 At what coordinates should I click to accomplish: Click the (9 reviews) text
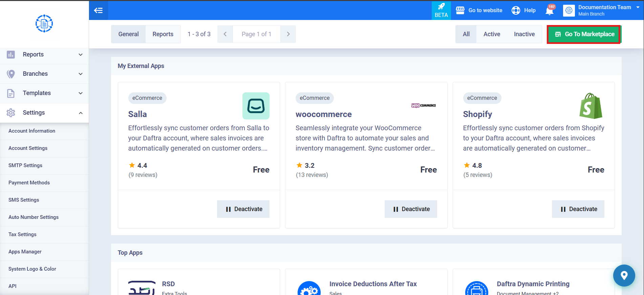point(143,175)
